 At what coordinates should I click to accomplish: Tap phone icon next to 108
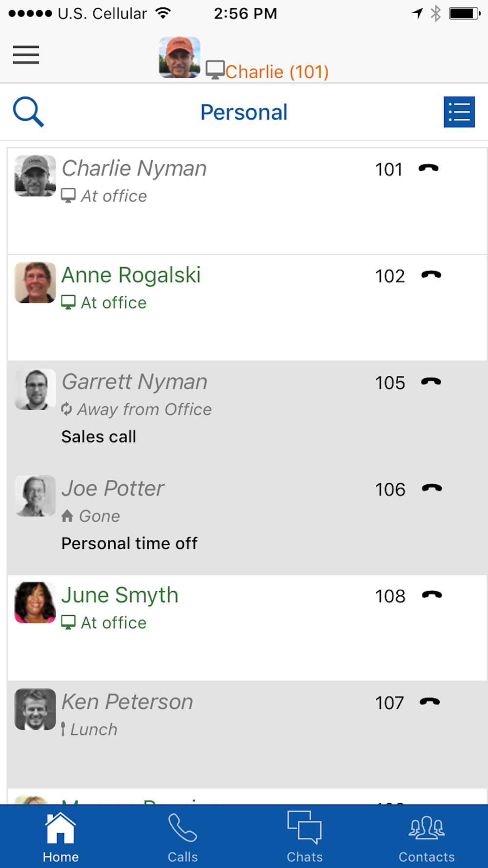(x=431, y=595)
